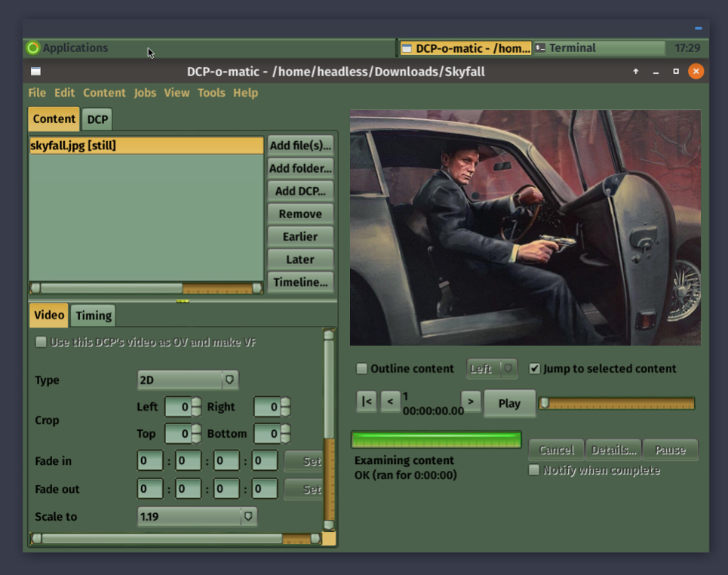The width and height of the screenshot is (728, 575).
Task: Increase the Left crop spinner value
Action: (x=196, y=403)
